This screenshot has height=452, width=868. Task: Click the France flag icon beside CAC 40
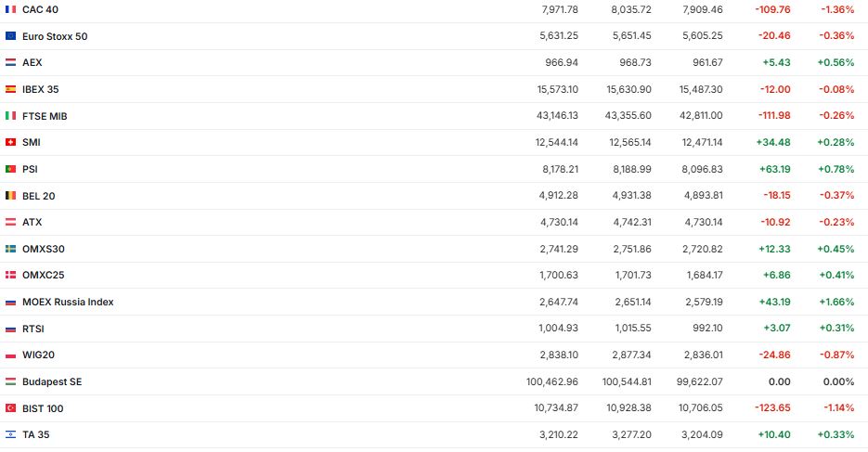[10, 9]
